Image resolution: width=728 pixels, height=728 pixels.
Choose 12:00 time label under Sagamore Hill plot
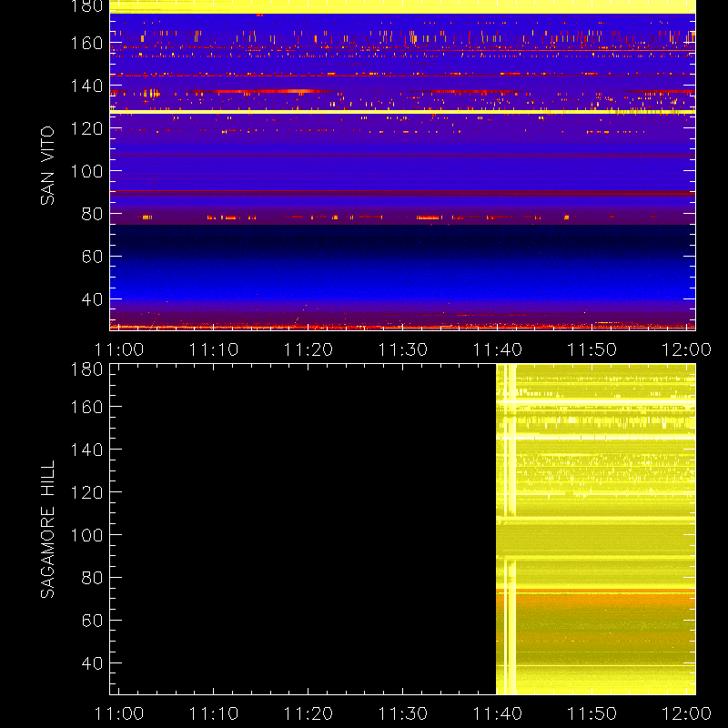click(x=686, y=713)
